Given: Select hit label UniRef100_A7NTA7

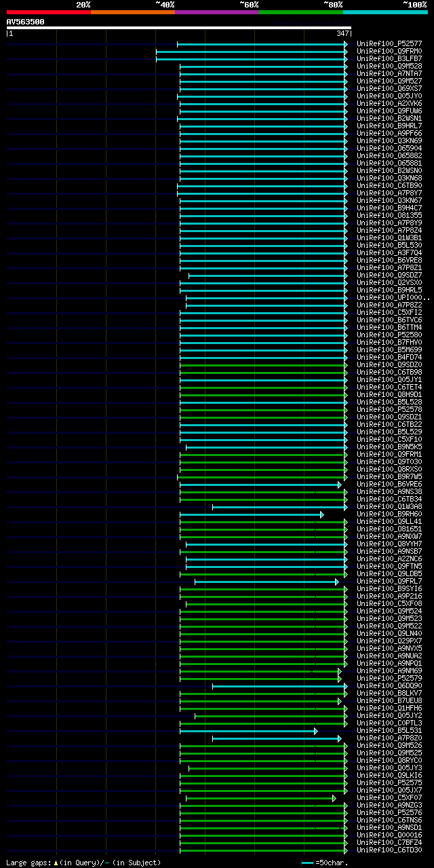Looking at the screenshot, I should 390,74.
